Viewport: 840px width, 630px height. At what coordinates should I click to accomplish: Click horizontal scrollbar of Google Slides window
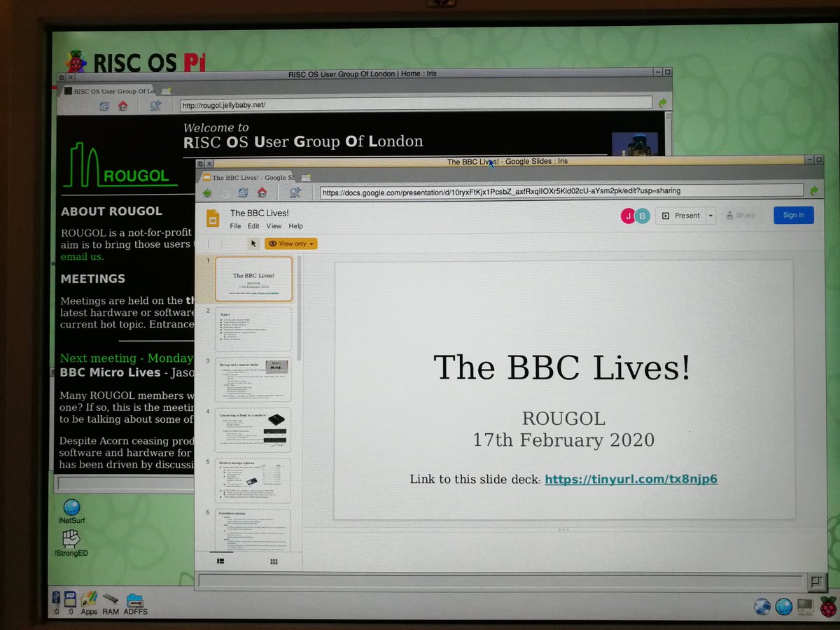coord(500,580)
